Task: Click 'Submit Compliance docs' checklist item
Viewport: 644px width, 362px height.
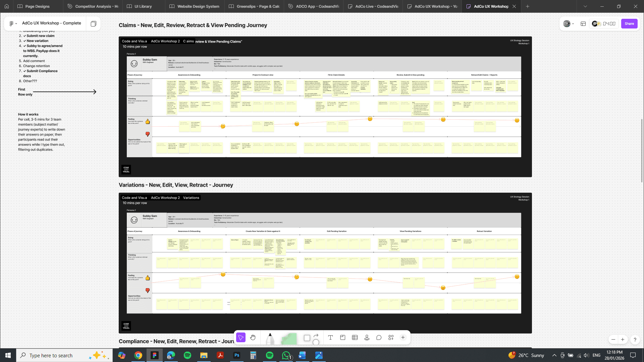Action: click(x=40, y=73)
